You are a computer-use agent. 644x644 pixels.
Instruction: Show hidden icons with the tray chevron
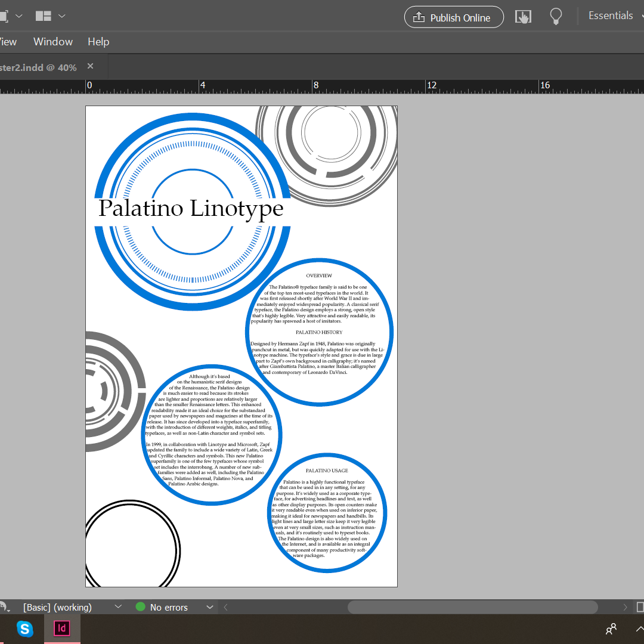point(640,629)
